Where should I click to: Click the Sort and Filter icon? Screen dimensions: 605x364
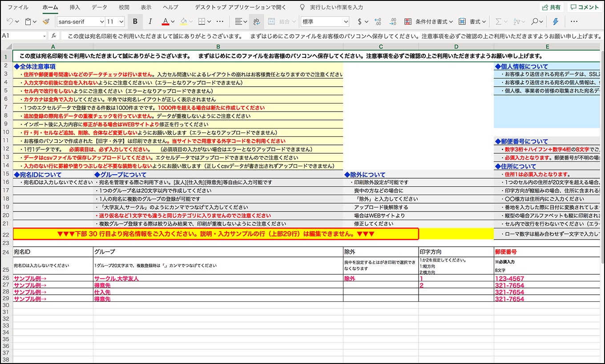click(x=516, y=21)
